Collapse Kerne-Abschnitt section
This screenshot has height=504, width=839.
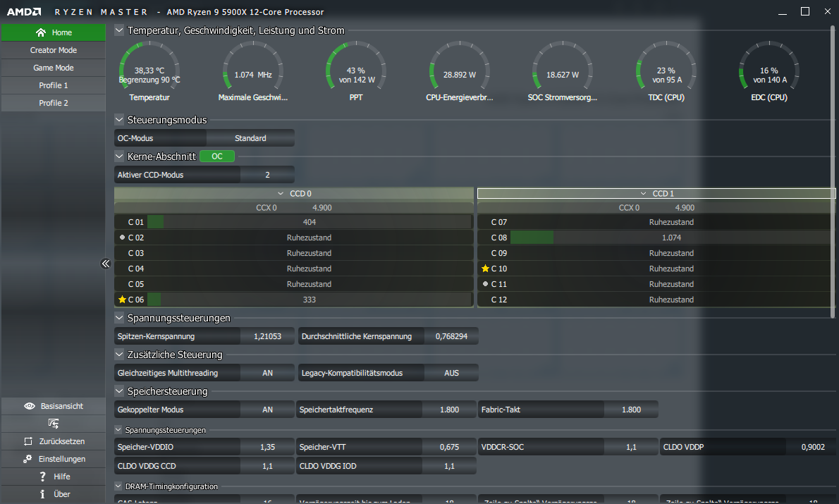click(119, 156)
